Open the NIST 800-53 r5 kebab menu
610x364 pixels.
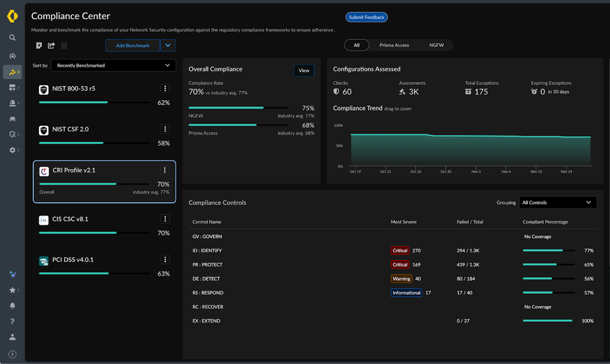coord(165,88)
